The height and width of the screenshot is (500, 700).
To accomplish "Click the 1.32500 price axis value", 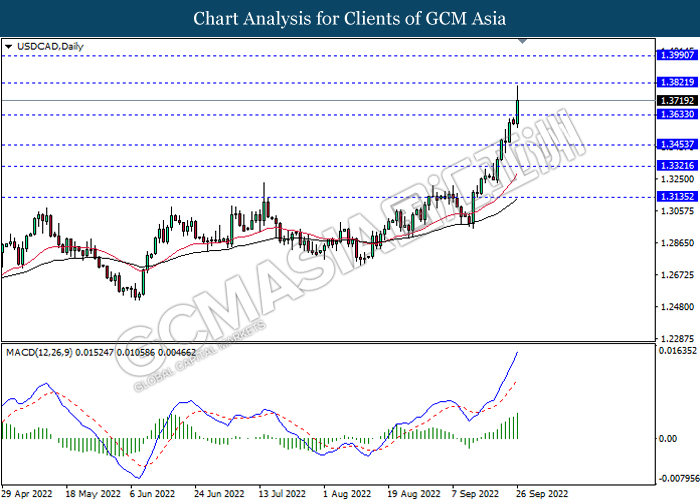I will [677, 179].
